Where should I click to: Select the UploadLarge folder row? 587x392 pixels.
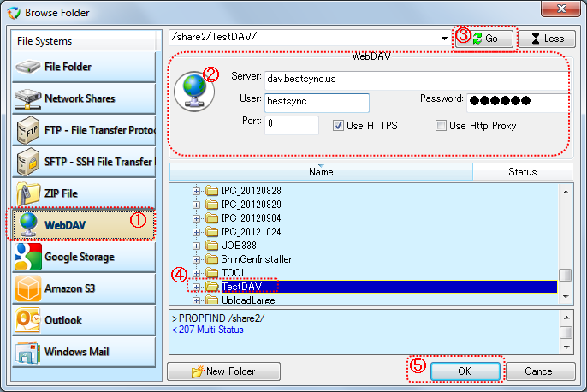(x=248, y=300)
